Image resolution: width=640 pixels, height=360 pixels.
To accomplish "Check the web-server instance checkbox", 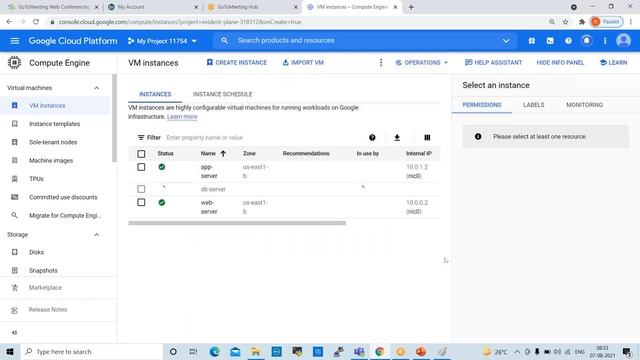I will coord(141,202).
